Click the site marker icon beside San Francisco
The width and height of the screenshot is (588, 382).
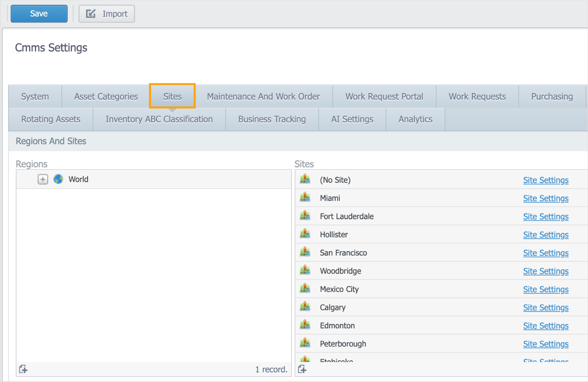tap(305, 252)
